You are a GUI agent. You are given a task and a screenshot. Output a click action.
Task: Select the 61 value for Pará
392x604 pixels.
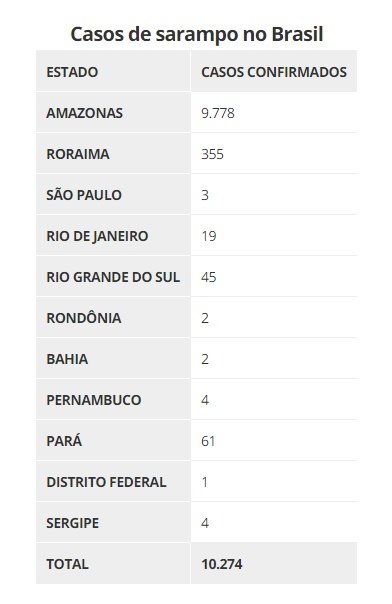coord(208,441)
